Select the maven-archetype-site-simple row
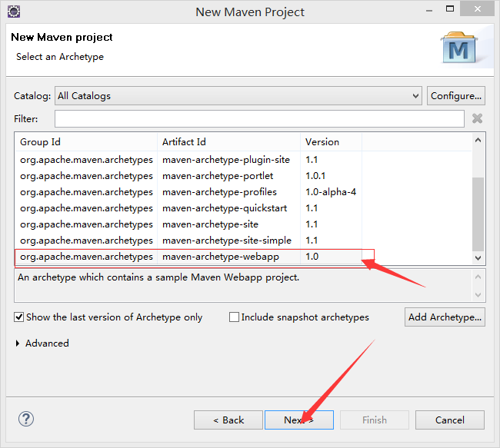This screenshot has width=500, height=448. coord(243,241)
